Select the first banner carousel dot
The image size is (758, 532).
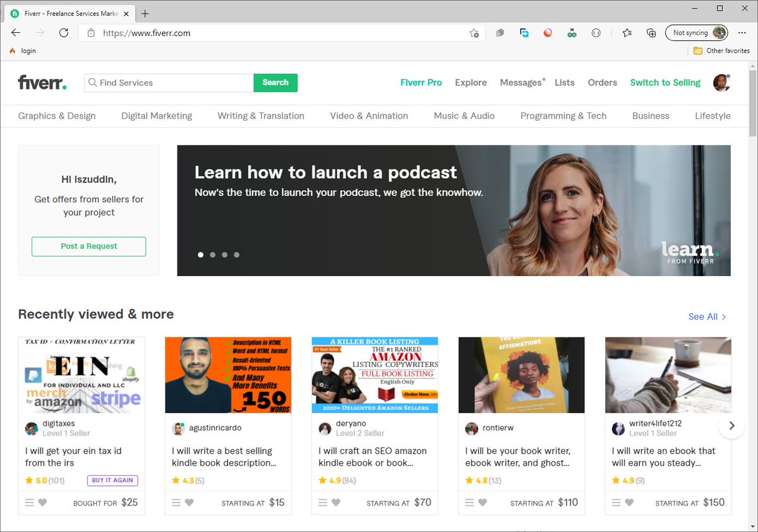coord(201,255)
